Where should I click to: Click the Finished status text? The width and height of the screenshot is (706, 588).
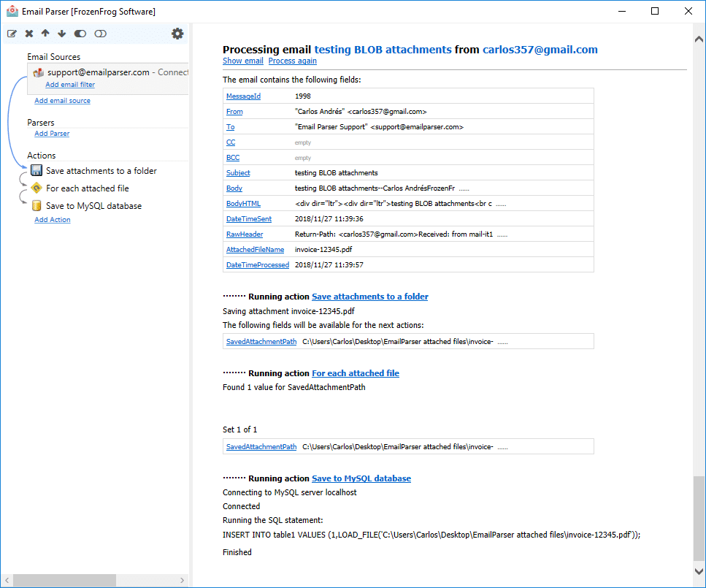pyautogui.click(x=237, y=552)
